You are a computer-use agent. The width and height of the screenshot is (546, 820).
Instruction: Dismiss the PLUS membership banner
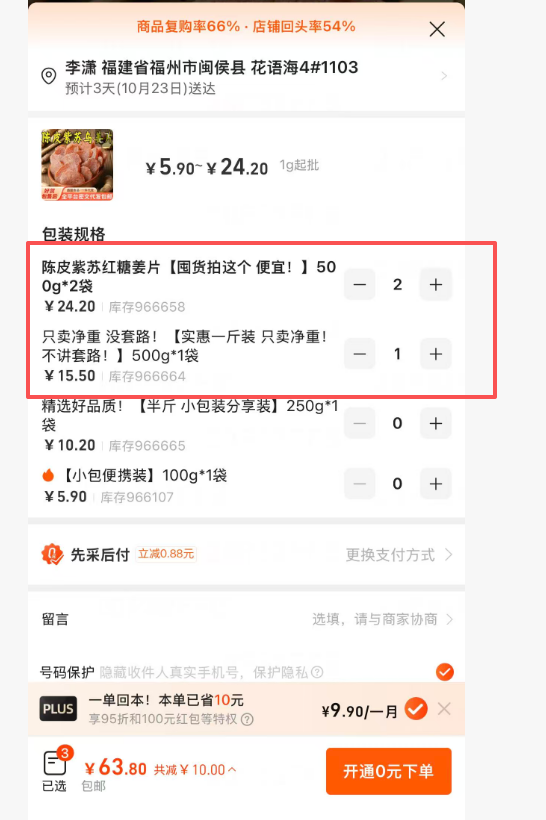[444, 709]
